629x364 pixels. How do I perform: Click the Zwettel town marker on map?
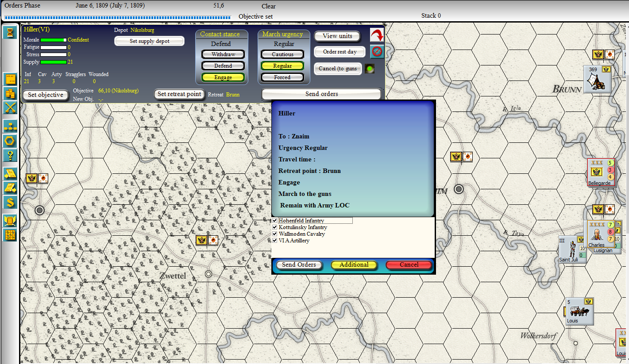[208, 274]
